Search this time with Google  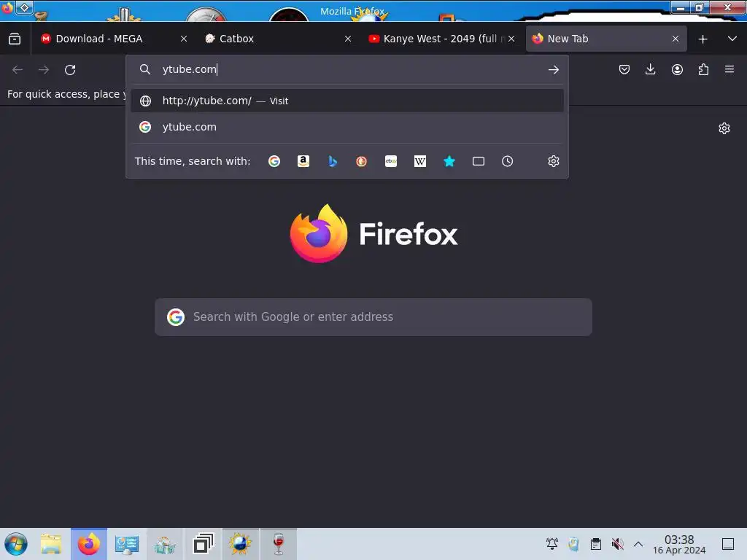tap(274, 161)
